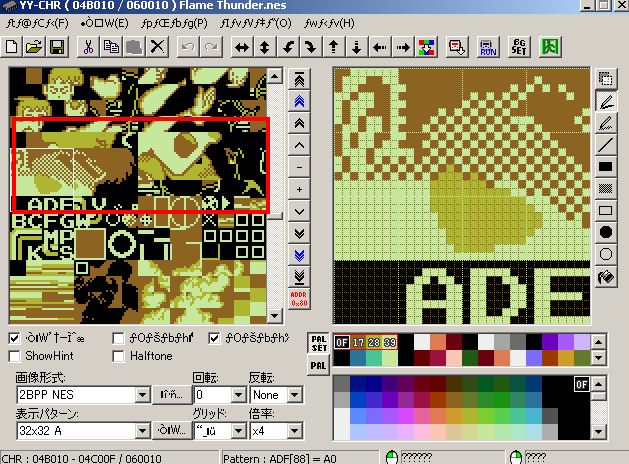The image size is (629, 464).
Task: Select the line drawing tool
Action: pyautogui.click(x=606, y=145)
